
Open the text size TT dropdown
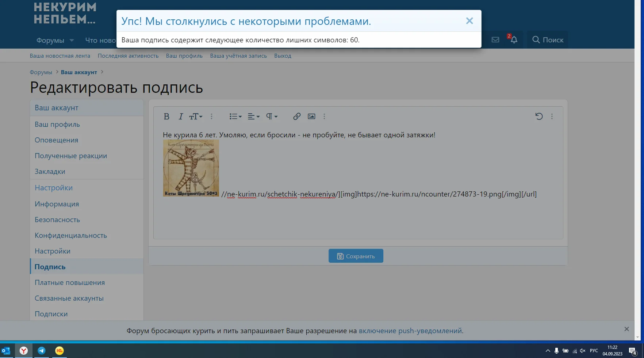(x=196, y=116)
